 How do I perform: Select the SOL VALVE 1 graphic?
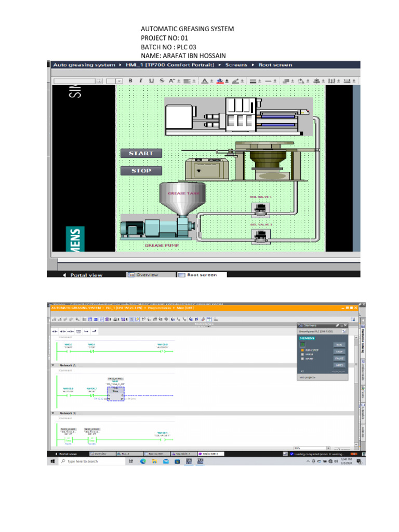[261, 210]
